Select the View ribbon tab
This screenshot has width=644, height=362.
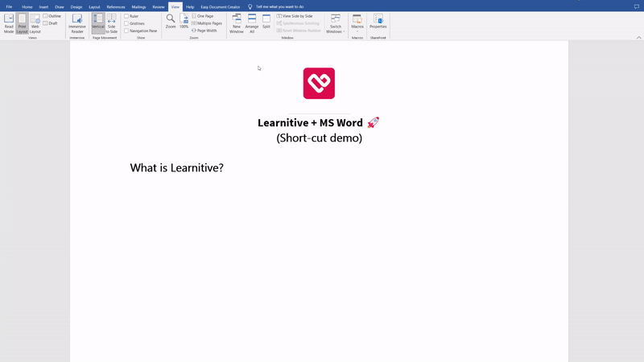pyautogui.click(x=175, y=7)
